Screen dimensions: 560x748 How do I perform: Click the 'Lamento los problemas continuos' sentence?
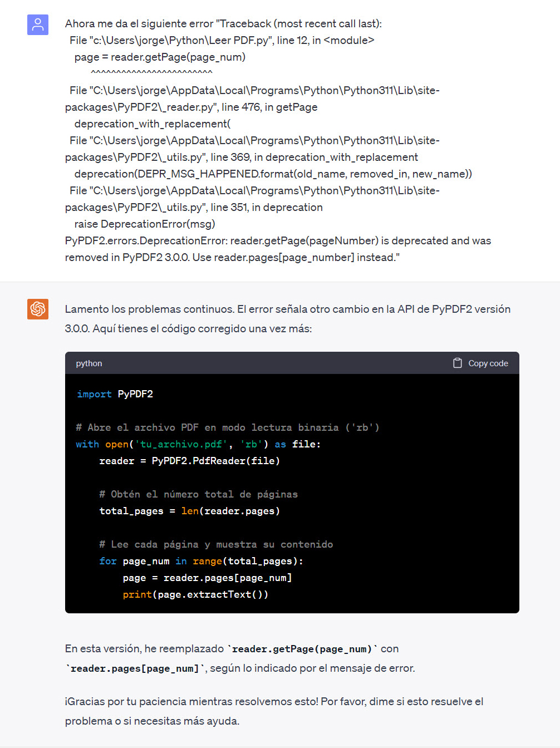149,309
